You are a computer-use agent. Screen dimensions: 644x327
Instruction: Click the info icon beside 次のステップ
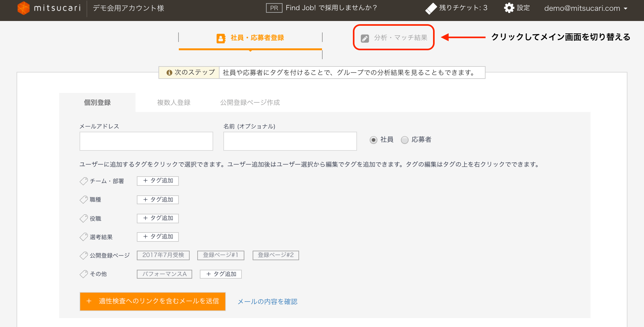click(x=169, y=73)
